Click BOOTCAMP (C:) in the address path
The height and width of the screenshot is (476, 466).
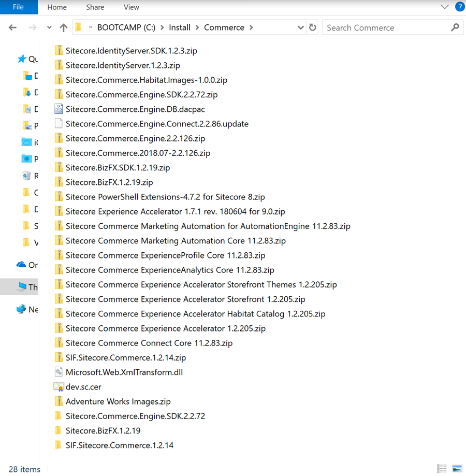[126, 27]
